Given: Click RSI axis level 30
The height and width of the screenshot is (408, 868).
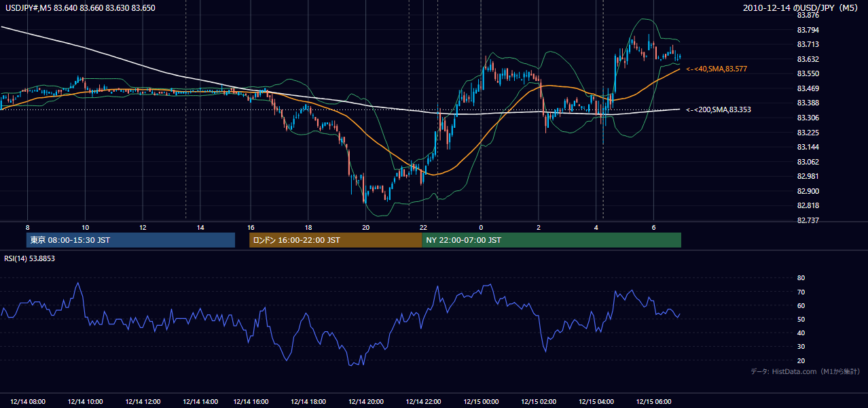Looking at the screenshot, I should tap(801, 347).
